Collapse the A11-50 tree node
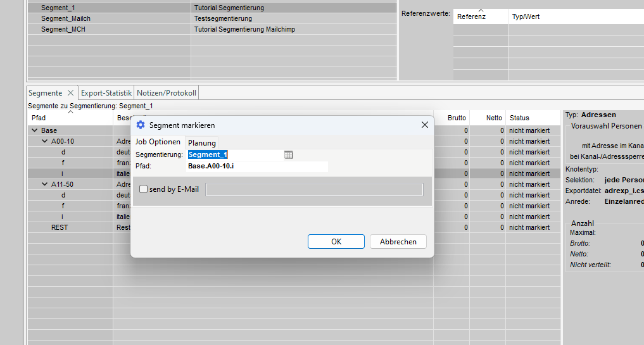 pyautogui.click(x=44, y=184)
